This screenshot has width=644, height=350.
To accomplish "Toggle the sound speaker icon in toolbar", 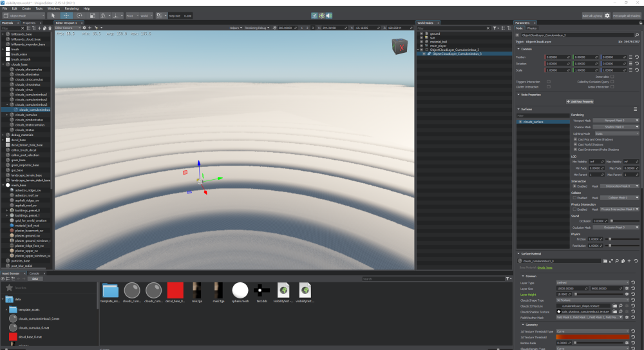I will click(330, 15).
